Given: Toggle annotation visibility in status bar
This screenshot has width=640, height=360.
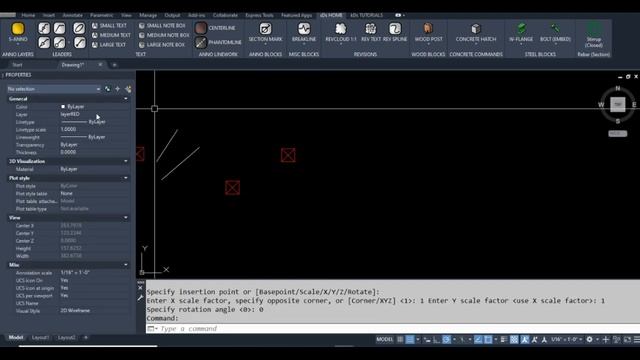Looking at the screenshot, I should pos(524,340).
